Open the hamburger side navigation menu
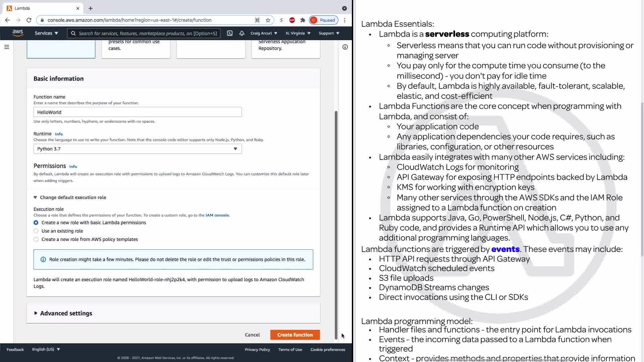Viewport: 644px width, 362px height. (x=7, y=47)
